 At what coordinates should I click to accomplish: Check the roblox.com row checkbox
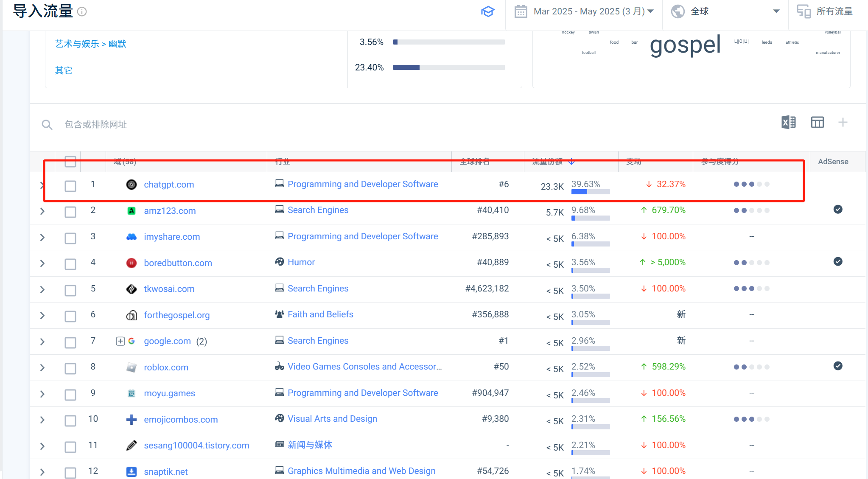pyautogui.click(x=70, y=368)
